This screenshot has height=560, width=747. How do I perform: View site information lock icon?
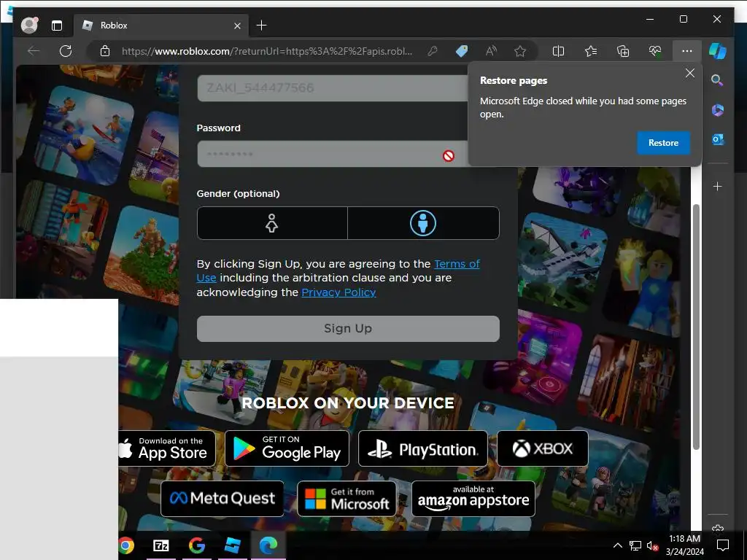105,51
